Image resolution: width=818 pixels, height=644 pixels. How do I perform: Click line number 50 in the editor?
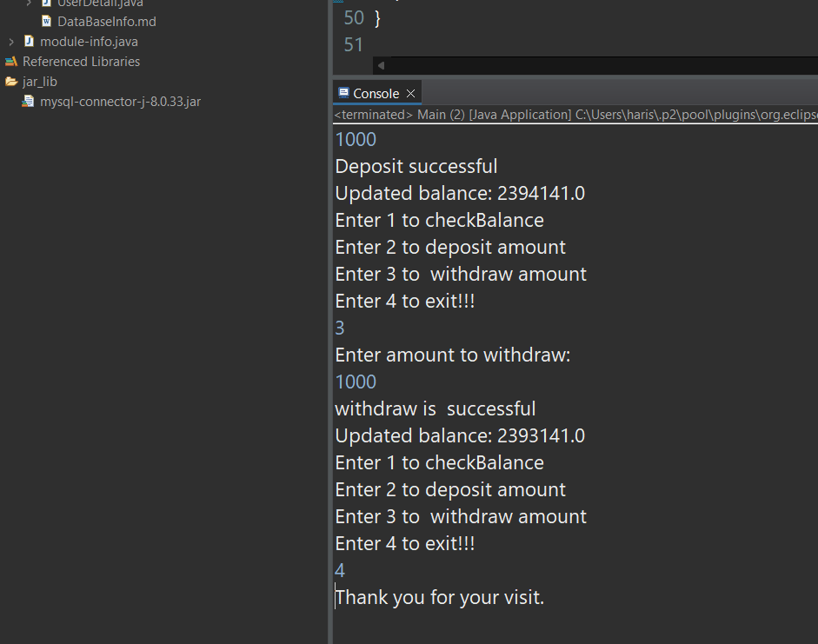tap(353, 17)
